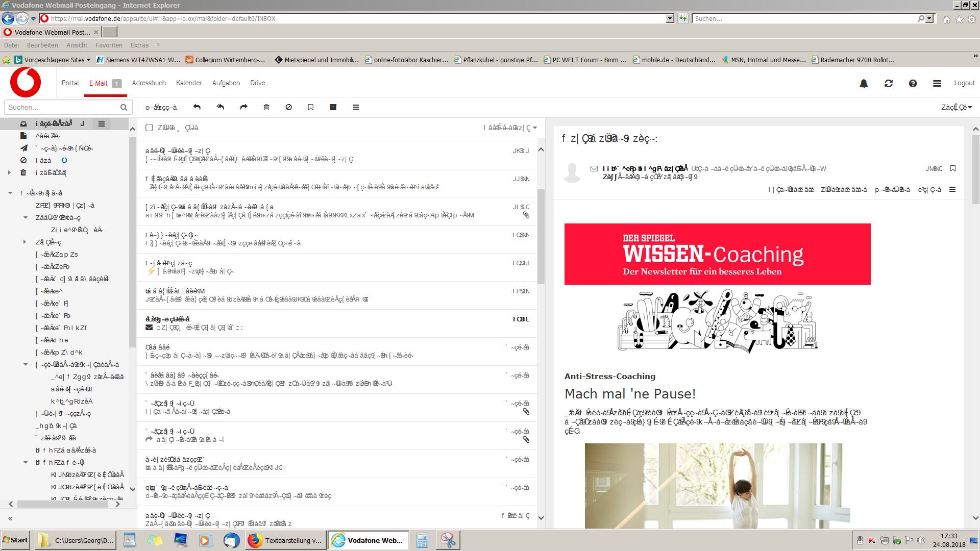
Task: Toggle the select-all messages checkbox
Action: 149,128
